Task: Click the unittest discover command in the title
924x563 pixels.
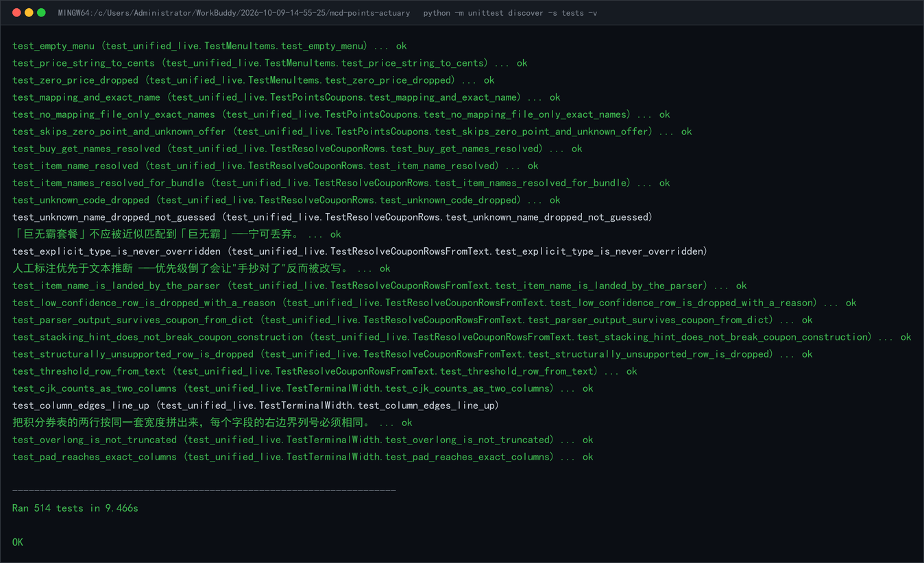Action: [510, 13]
